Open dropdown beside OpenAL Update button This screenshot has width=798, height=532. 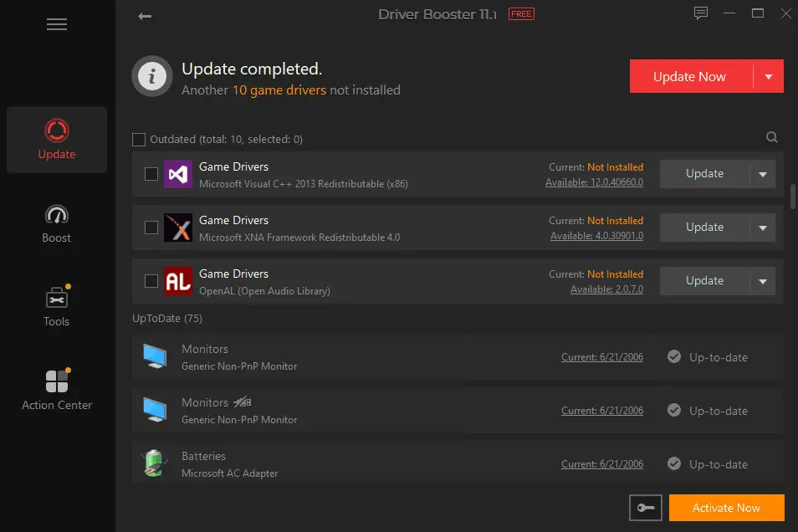[762, 281]
